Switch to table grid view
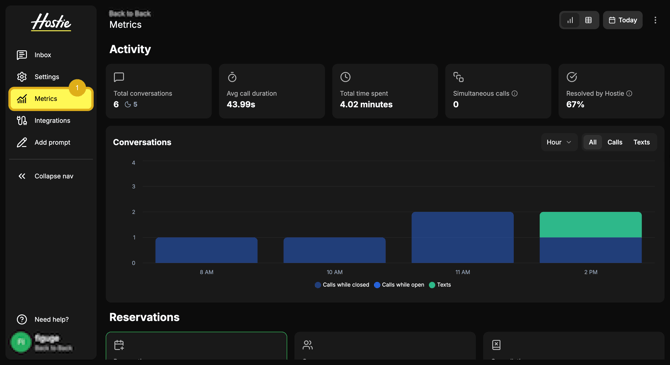Viewport: 670px width, 365px height. click(588, 20)
